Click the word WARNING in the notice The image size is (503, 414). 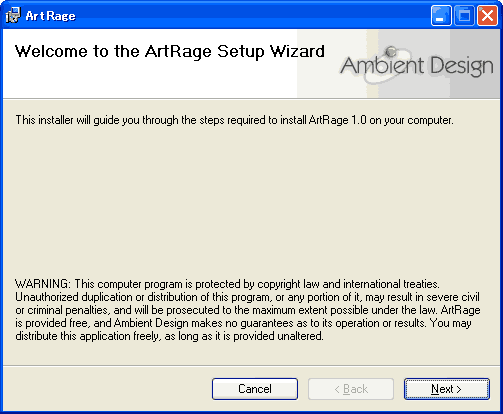tap(42, 284)
